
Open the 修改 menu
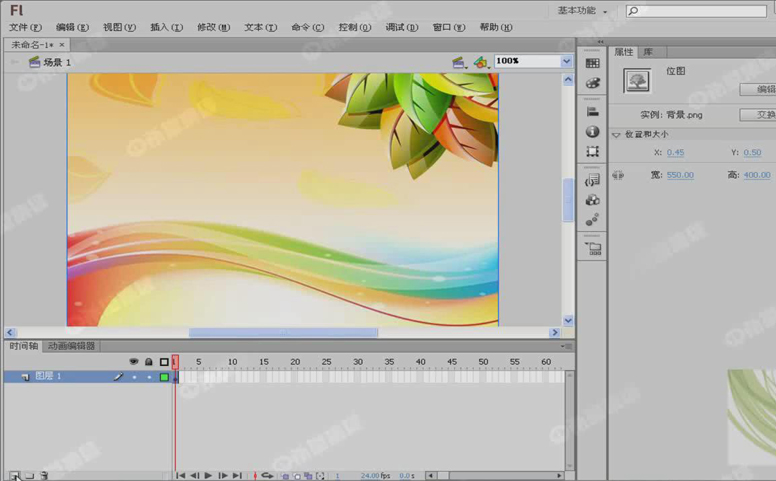[x=212, y=27]
